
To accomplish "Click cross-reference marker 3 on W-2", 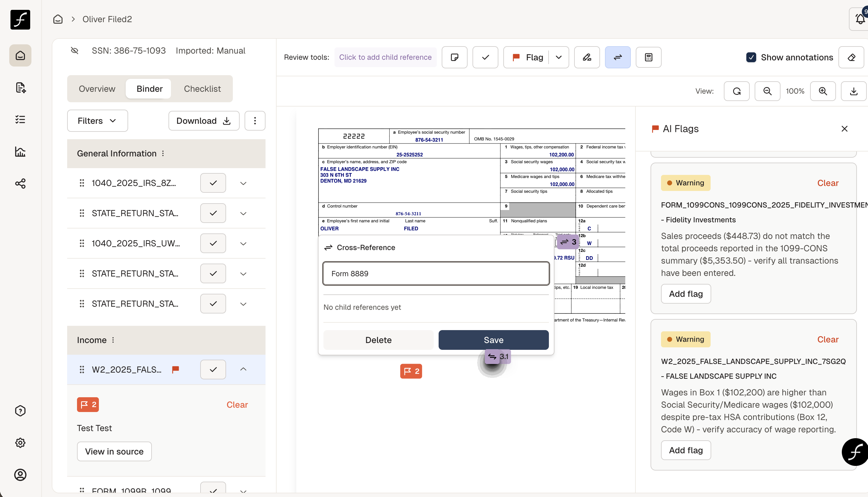I will point(568,242).
